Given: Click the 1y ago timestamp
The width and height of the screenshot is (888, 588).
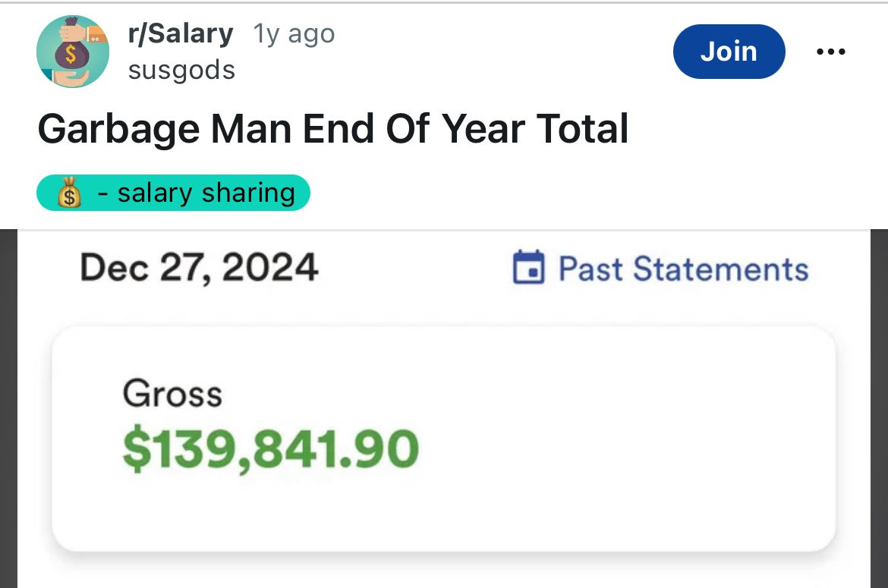Looking at the screenshot, I should [x=294, y=34].
